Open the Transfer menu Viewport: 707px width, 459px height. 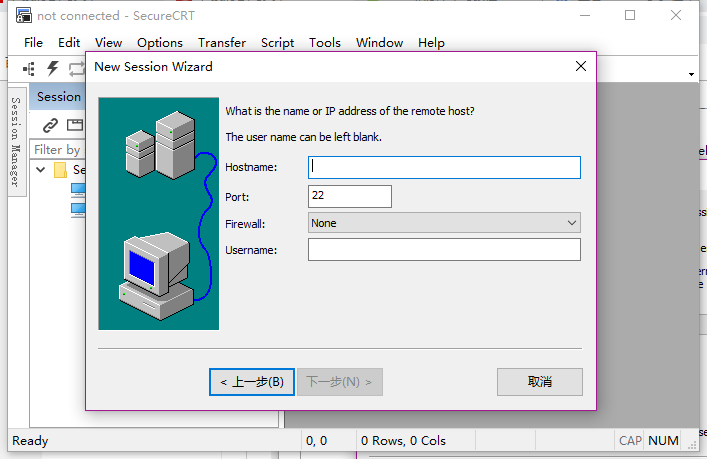coord(222,43)
